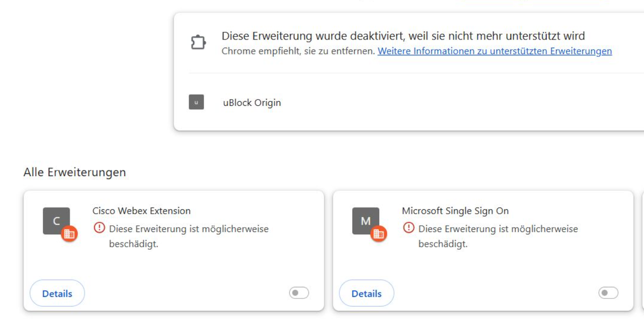Click the 'Diese Erweiterung wurde deaktiviert' headline
Screen dimensions: 644x334
(403, 36)
